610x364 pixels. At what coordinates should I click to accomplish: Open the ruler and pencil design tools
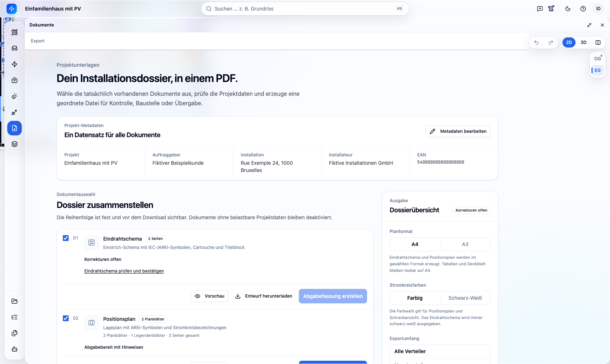pos(15,32)
